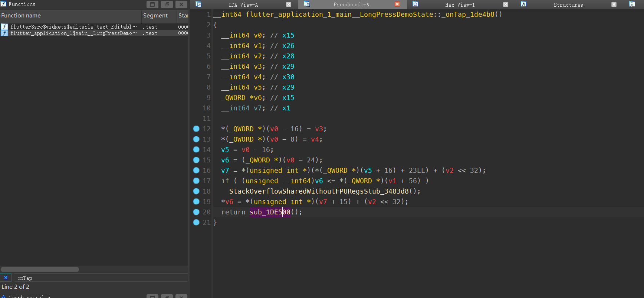The image size is (644, 298).
Task: Click the x30 register comment
Action: click(288, 77)
